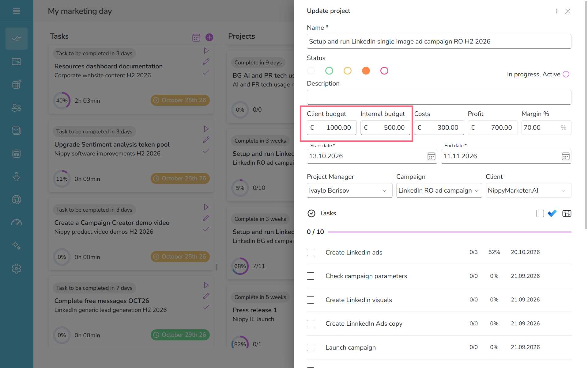Mark Create a Campaign Creator demo video complete
The width and height of the screenshot is (588, 368).
click(x=206, y=229)
